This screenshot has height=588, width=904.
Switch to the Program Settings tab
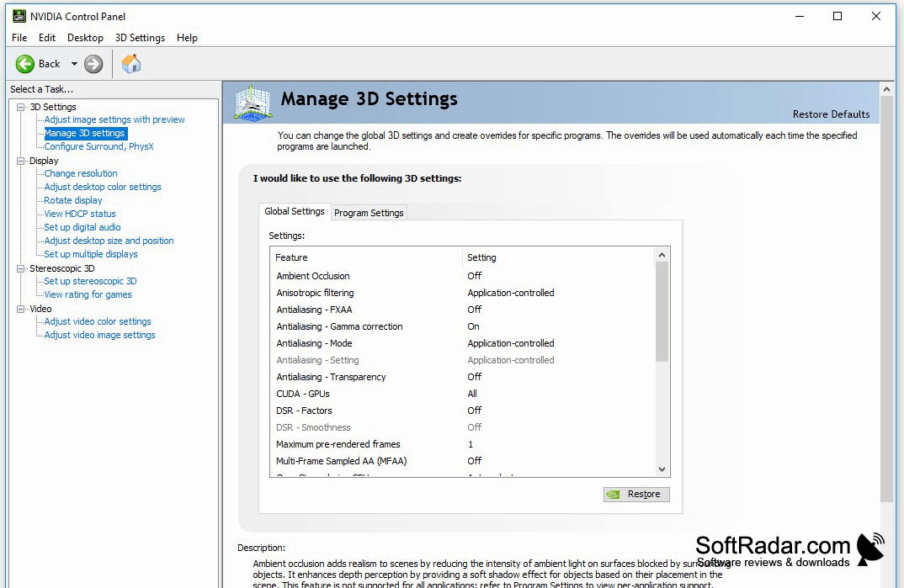pyautogui.click(x=369, y=213)
